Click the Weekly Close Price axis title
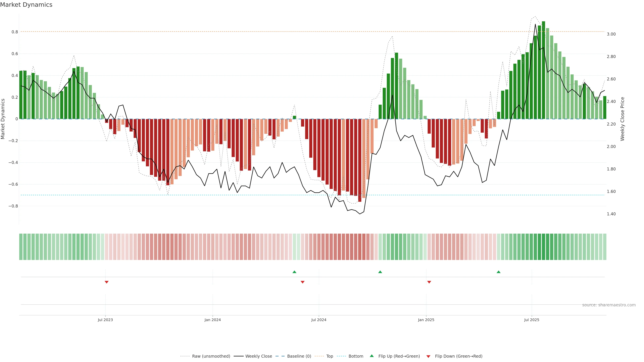The image size is (644, 362). coord(622,119)
